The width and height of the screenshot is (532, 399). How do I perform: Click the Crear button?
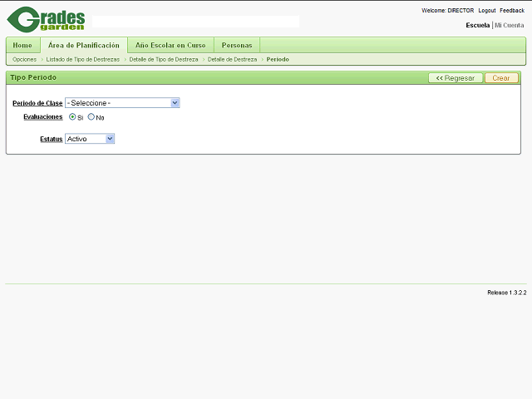501,78
